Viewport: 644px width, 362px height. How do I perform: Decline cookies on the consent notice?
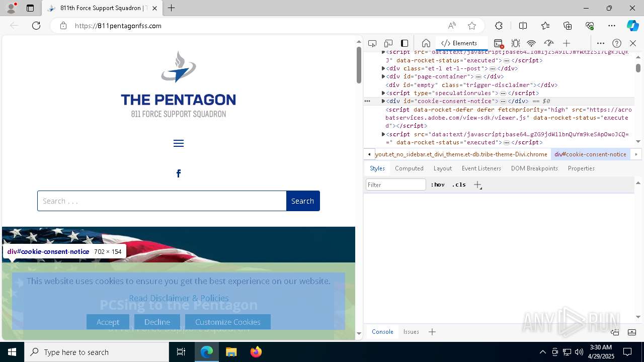coord(157,322)
